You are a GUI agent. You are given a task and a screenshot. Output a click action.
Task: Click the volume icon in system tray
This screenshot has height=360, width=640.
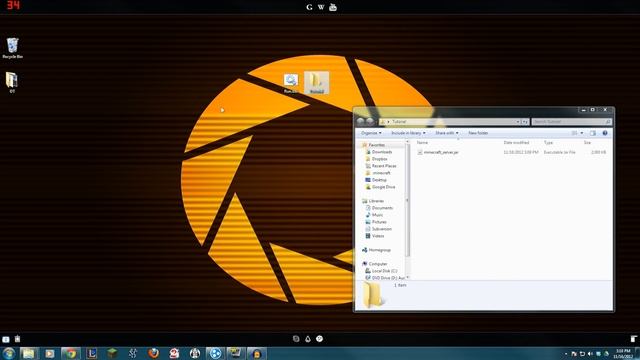590,353
